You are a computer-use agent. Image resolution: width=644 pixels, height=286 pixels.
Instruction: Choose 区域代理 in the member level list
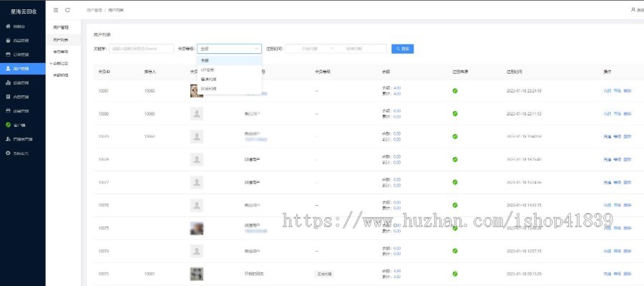230,88
